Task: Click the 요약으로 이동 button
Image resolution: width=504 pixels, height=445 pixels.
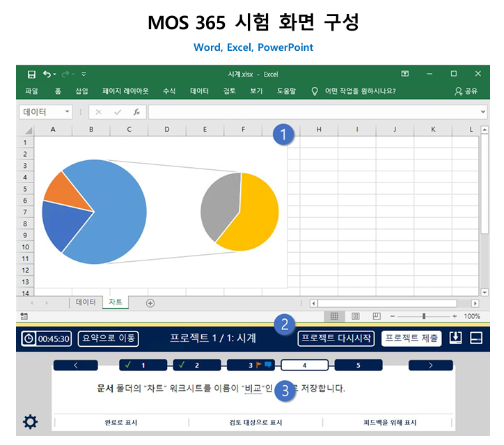Action: [109, 338]
